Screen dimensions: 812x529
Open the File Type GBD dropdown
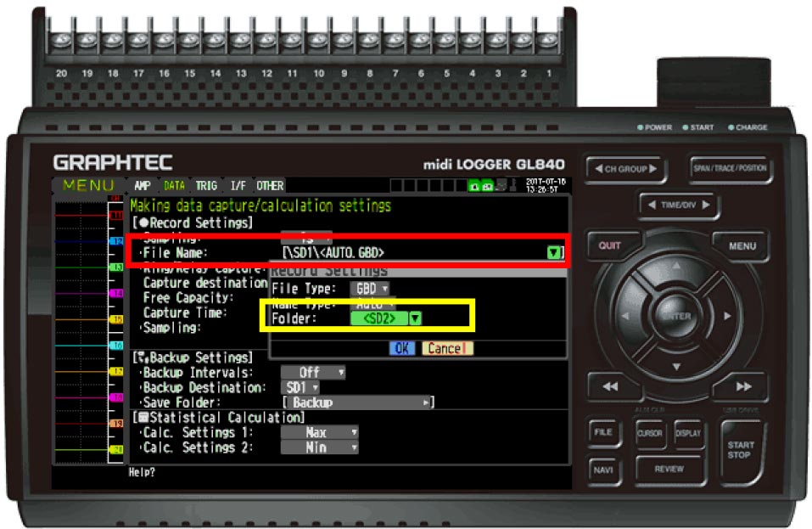click(x=370, y=289)
